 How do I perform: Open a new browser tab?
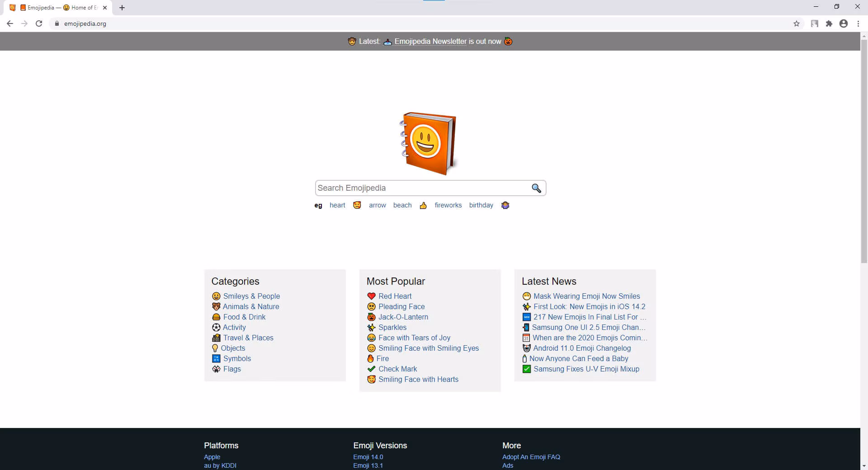click(122, 8)
